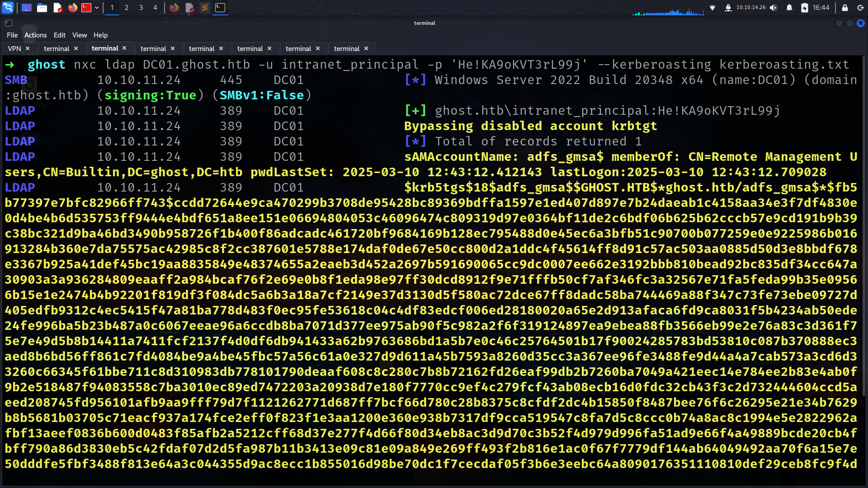Image resolution: width=868 pixels, height=488 pixels.
Task: Click 'kerberoasting.txt' in the command line
Action: pyautogui.click(x=784, y=65)
